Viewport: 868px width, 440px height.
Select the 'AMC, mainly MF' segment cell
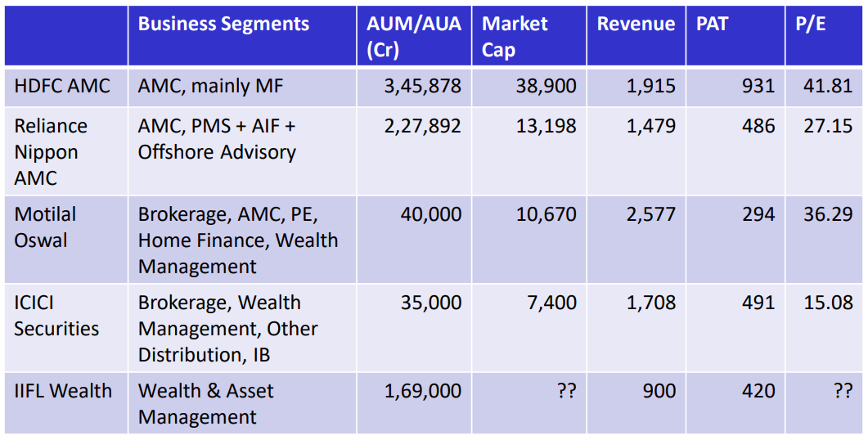(x=210, y=86)
